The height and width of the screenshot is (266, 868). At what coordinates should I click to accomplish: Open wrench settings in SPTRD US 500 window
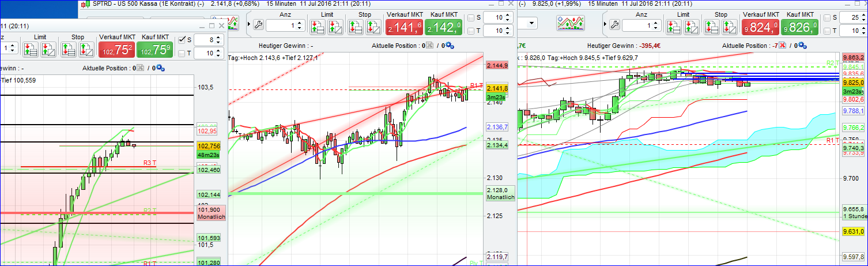258,25
